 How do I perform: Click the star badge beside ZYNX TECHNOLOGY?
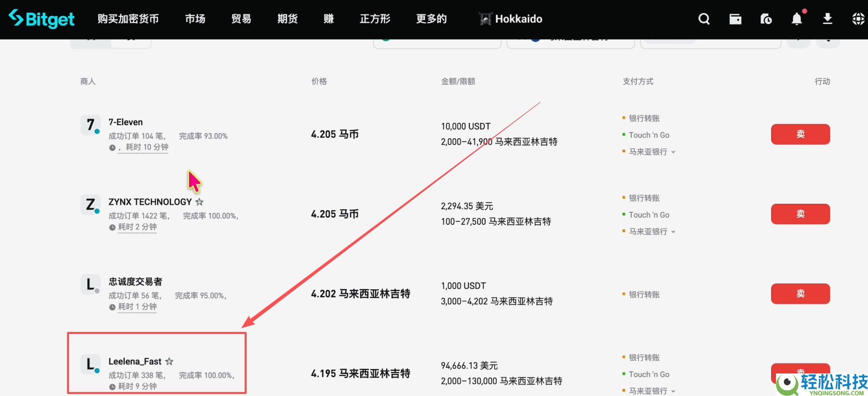point(199,202)
